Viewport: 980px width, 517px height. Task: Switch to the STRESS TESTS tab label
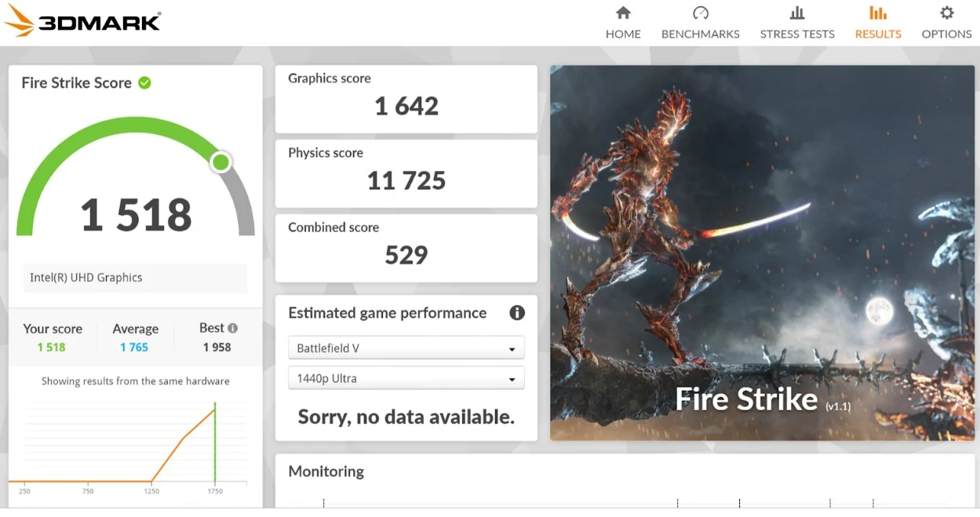(797, 34)
